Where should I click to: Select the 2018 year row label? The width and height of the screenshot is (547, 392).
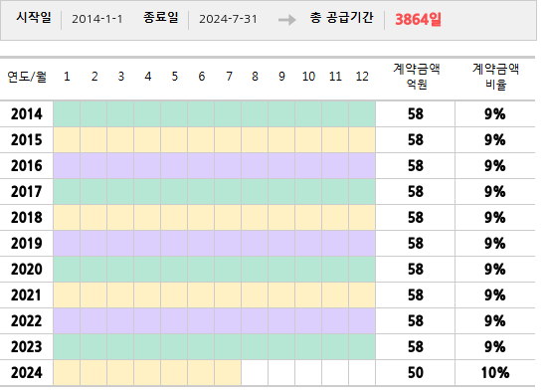pos(27,218)
